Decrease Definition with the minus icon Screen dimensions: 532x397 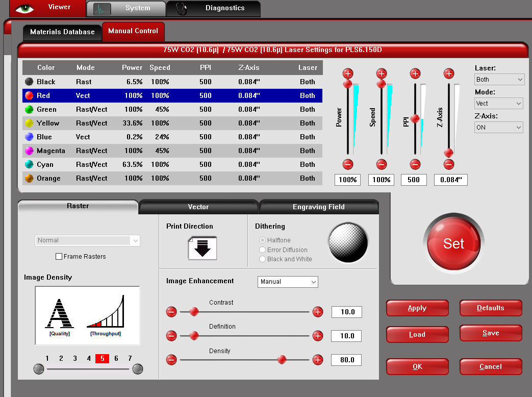tap(171, 336)
